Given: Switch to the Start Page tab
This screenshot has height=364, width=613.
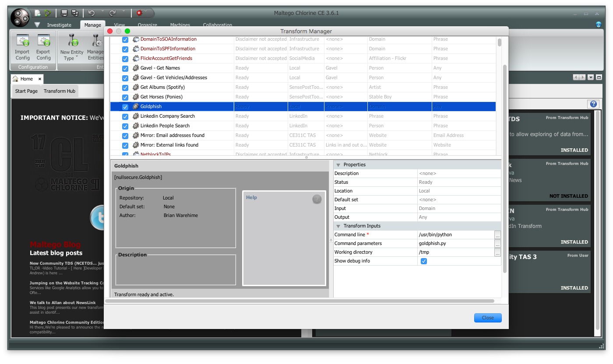Looking at the screenshot, I should tap(26, 91).
